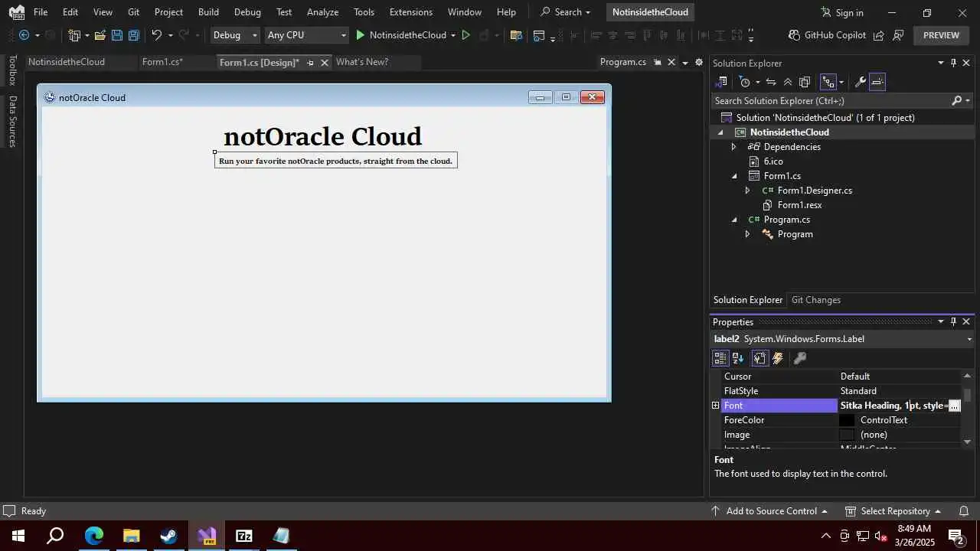Image resolution: width=980 pixels, height=551 pixels.
Task: Click Sign in at the title bar
Action: (841, 12)
